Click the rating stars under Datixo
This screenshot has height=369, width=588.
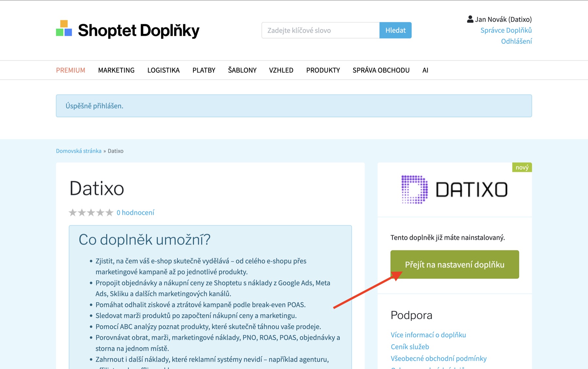[91, 213]
